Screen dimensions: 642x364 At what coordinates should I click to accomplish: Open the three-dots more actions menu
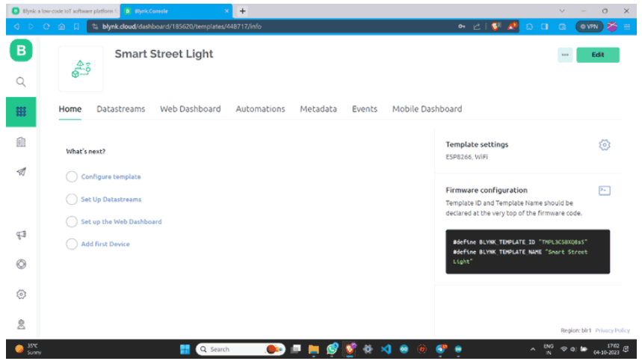pyautogui.click(x=564, y=55)
